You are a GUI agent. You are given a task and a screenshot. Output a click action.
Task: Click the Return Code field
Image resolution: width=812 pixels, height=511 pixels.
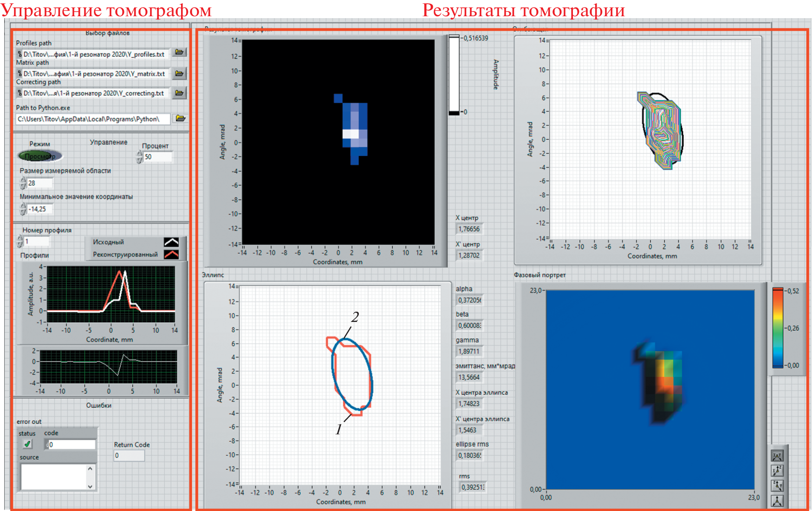pyautogui.click(x=129, y=455)
